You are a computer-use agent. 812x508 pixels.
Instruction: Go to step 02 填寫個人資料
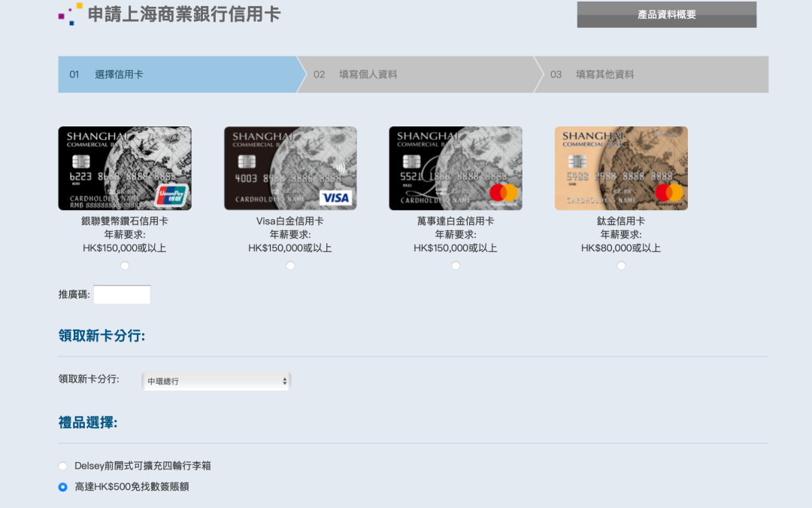tap(420, 74)
